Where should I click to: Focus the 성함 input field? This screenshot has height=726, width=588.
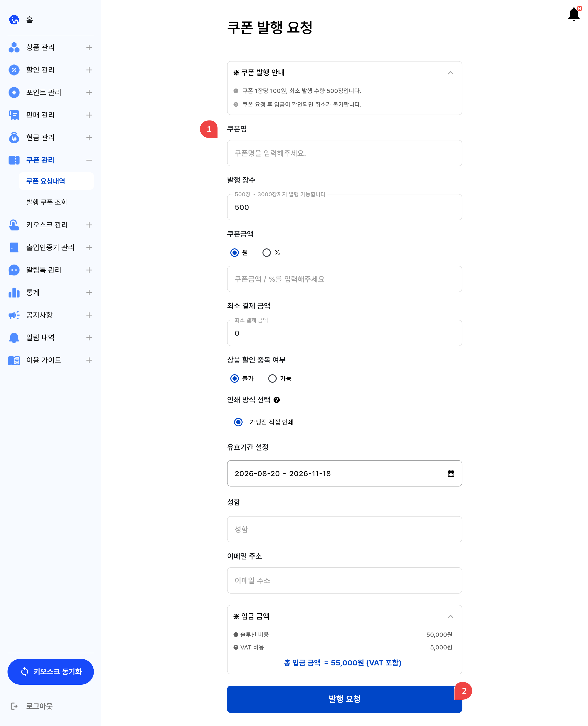coord(344,529)
